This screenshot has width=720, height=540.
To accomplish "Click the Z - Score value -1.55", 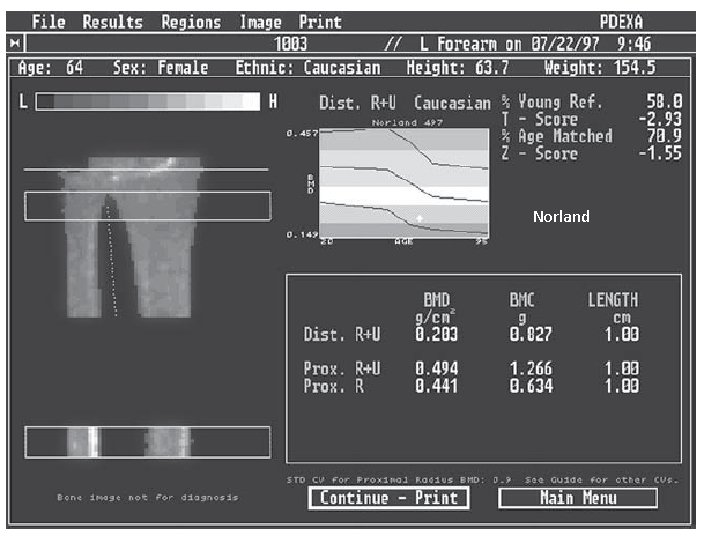I will 660,153.
